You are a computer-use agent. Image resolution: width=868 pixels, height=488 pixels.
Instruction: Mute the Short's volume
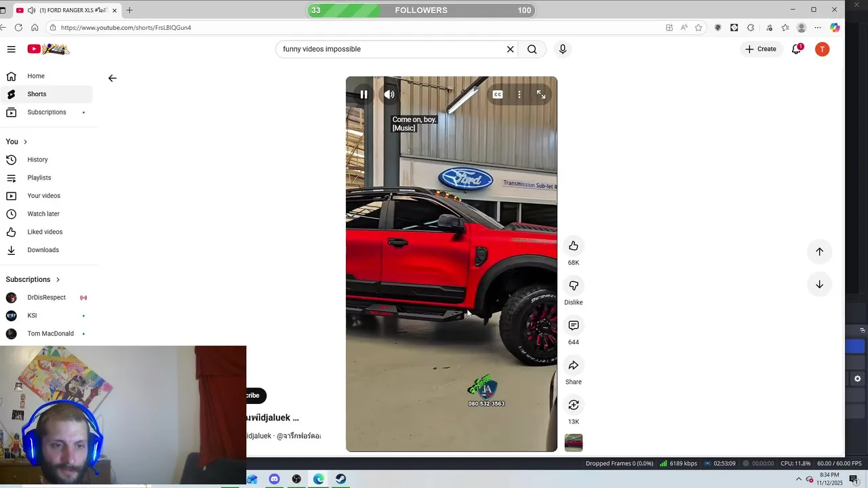coord(389,95)
